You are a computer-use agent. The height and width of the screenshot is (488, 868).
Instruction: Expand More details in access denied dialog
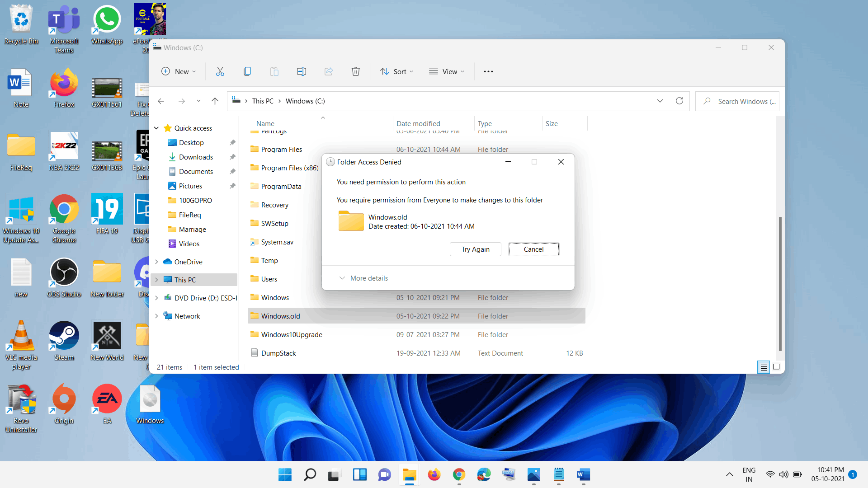(363, 278)
